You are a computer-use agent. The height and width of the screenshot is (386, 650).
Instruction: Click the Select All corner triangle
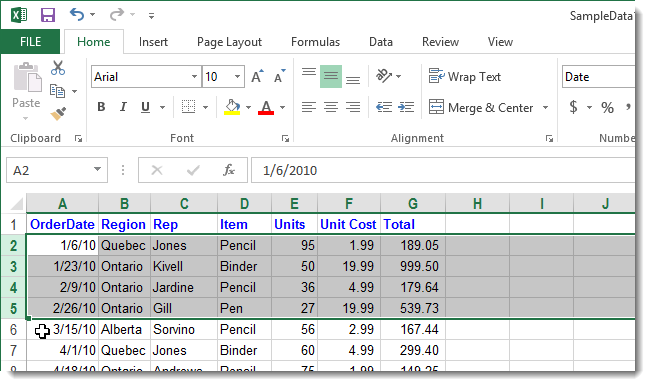click(x=16, y=204)
